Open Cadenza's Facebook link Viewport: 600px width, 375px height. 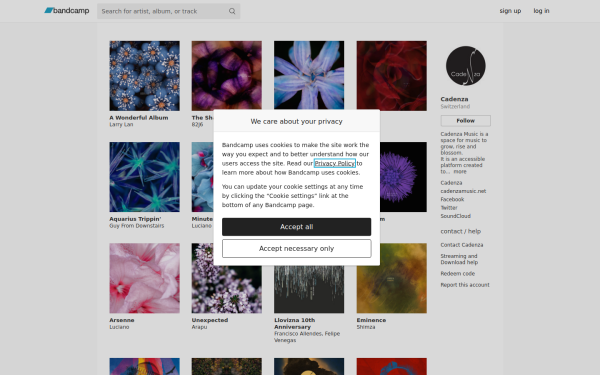(452, 199)
